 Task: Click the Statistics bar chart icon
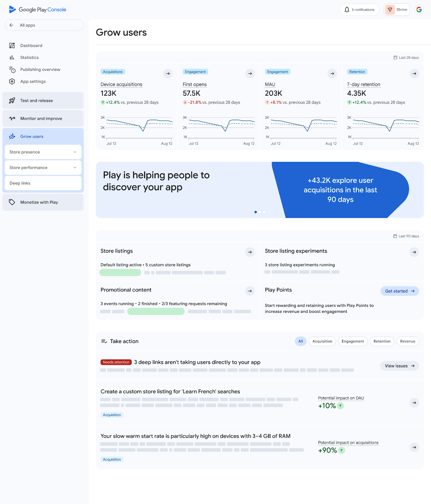12,58
